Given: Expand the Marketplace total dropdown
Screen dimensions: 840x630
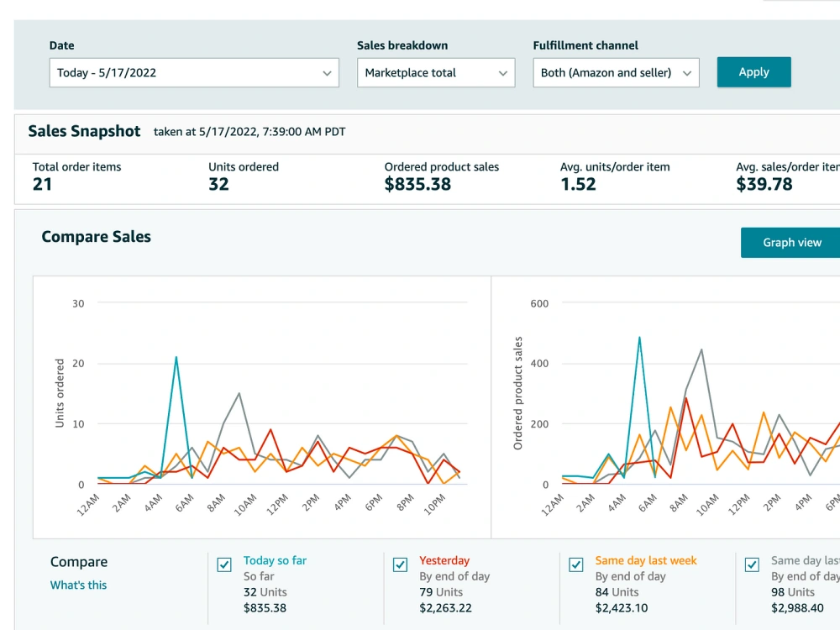Looking at the screenshot, I should (436, 73).
